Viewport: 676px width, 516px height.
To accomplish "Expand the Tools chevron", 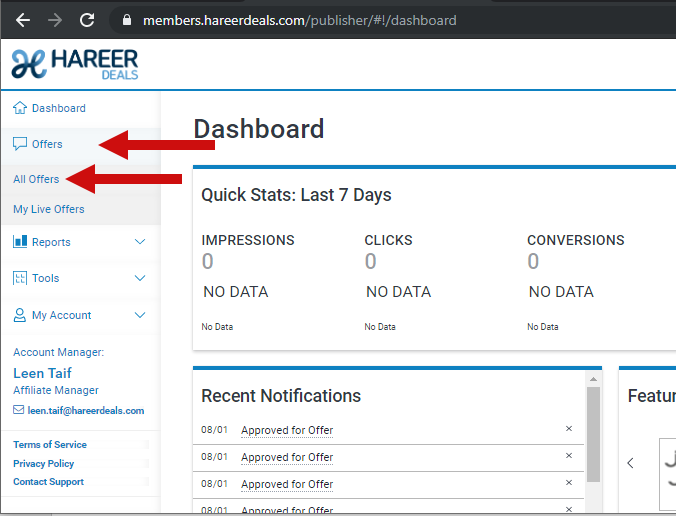I will click(140, 278).
